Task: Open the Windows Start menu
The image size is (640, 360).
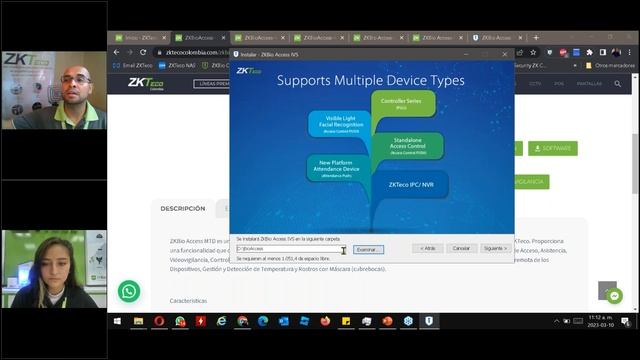Action: tap(117, 321)
